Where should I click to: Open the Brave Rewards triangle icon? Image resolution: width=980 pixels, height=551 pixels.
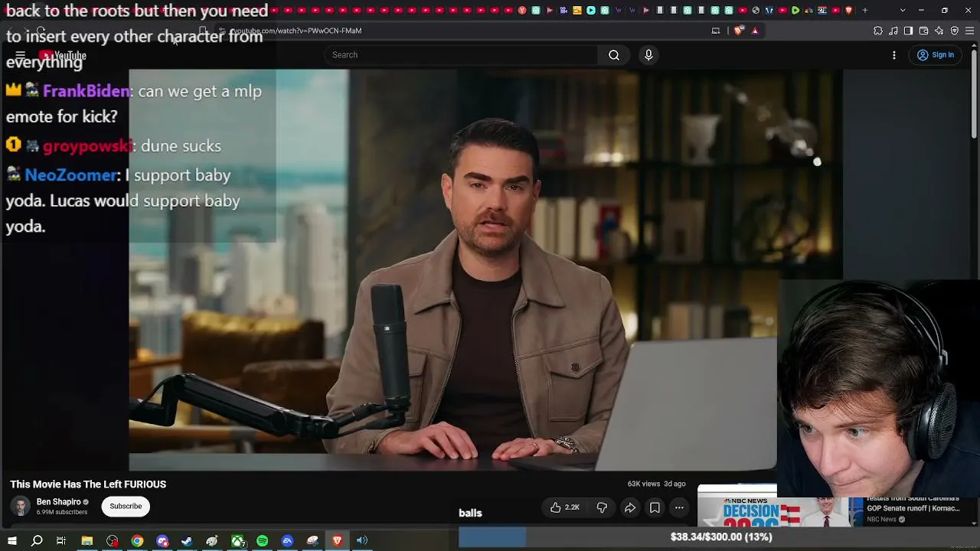[x=755, y=31]
